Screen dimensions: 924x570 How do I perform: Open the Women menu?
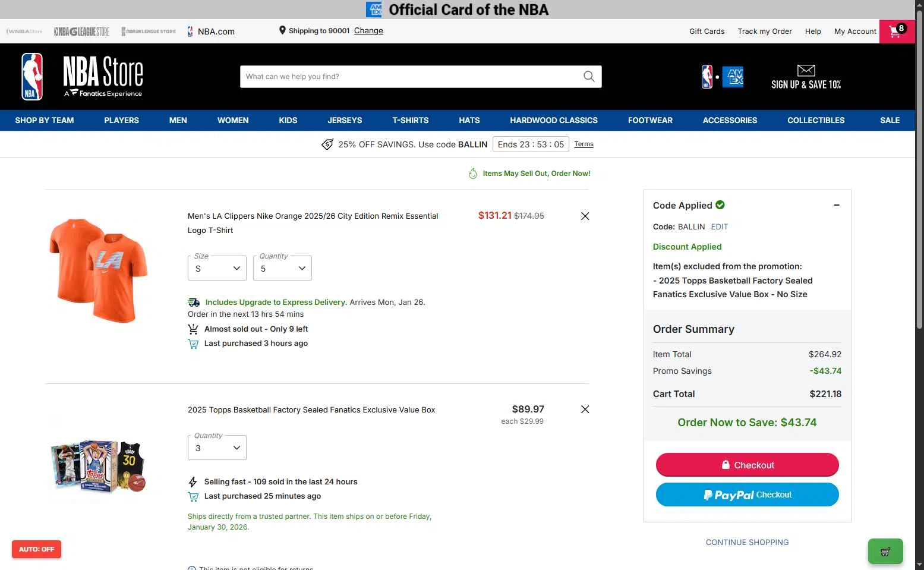233,120
